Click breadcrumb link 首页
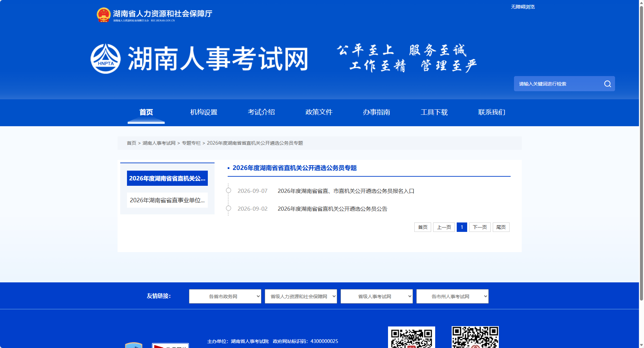 (x=131, y=143)
